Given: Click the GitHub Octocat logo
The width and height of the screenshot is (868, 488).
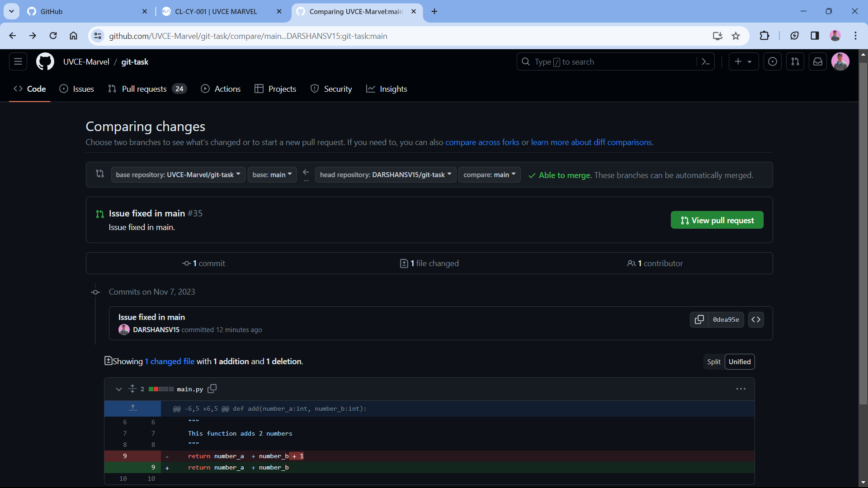Looking at the screenshot, I should coord(45,61).
